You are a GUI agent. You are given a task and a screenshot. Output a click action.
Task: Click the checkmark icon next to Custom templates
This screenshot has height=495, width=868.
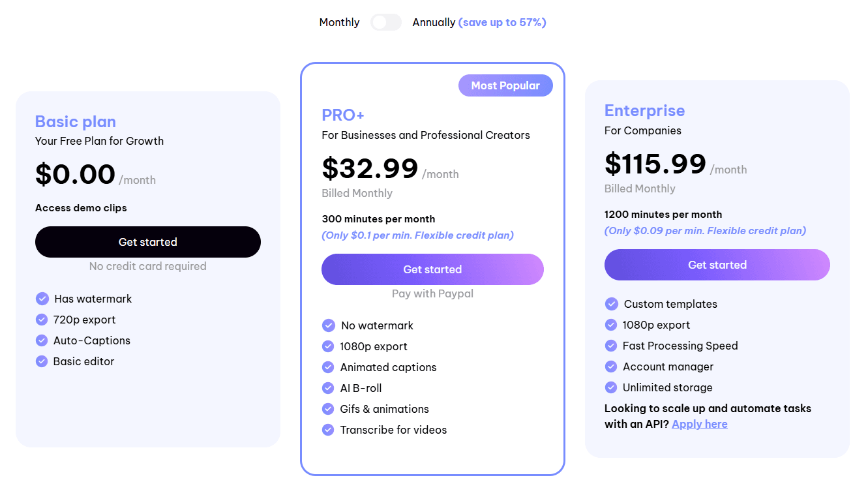pyautogui.click(x=611, y=304)
